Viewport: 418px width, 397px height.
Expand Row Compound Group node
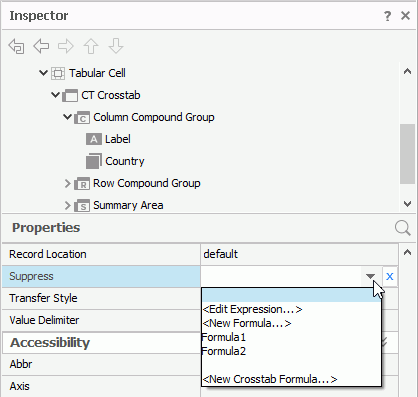coord(68,183)
